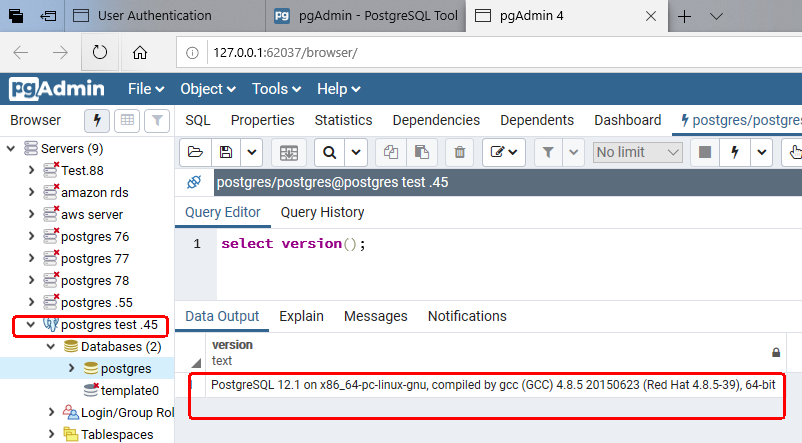Viewport: 802px width, 443px height.
Task: Click the version column header
Action: [494, 352]
